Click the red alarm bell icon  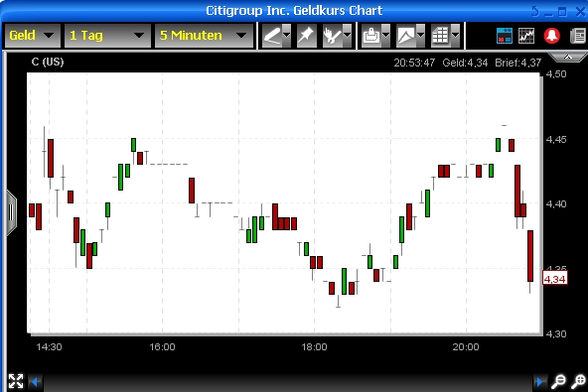click(551, 36)
